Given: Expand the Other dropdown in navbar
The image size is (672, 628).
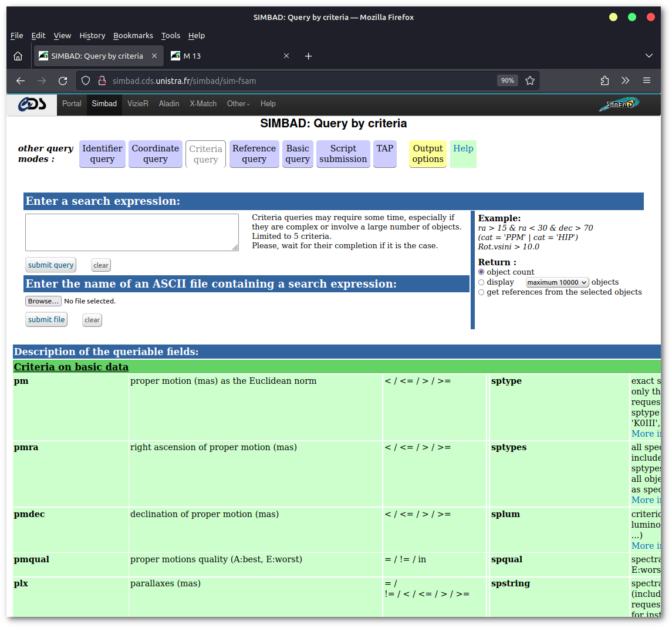Looking at the screenshot, I should tap(238, 104).
